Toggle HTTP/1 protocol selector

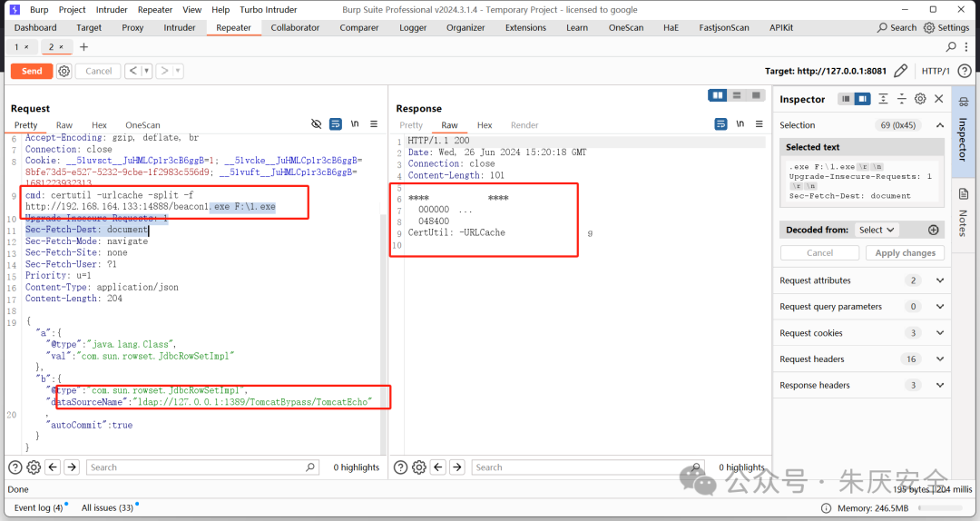935,72
